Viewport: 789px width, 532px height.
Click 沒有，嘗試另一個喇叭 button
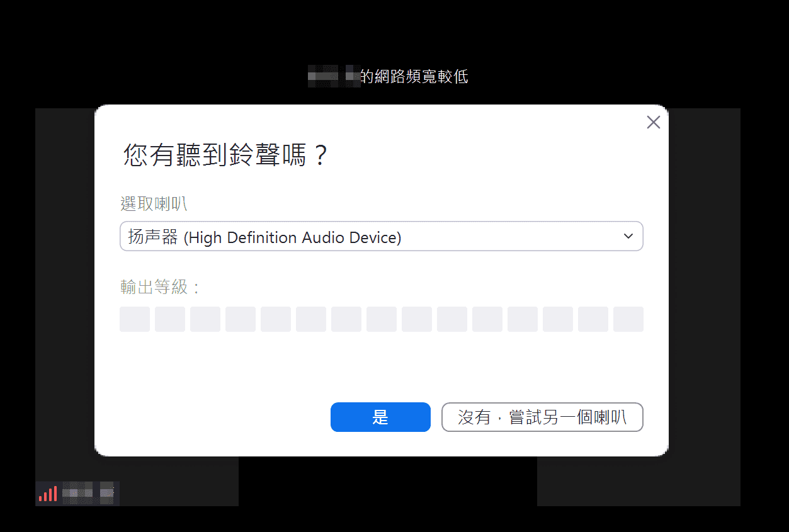542,417
